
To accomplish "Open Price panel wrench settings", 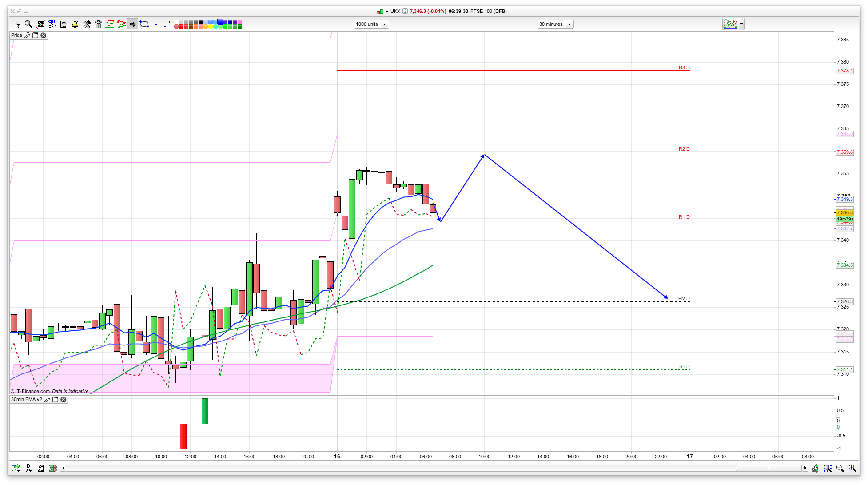I will point(28,35).
